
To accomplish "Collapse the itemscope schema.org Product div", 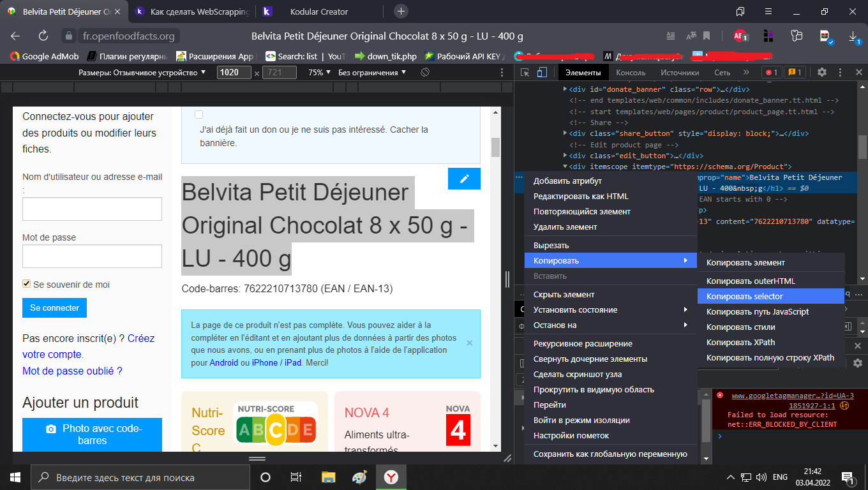I will (565, 167).
